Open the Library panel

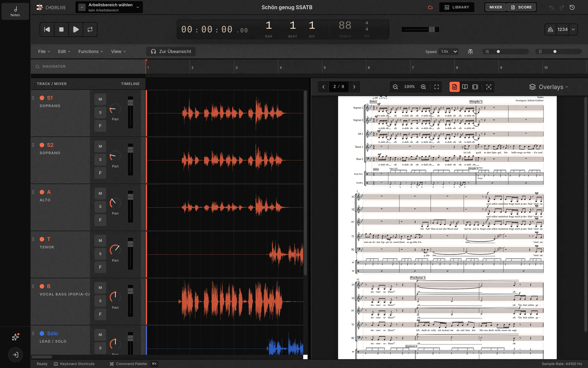457,7
